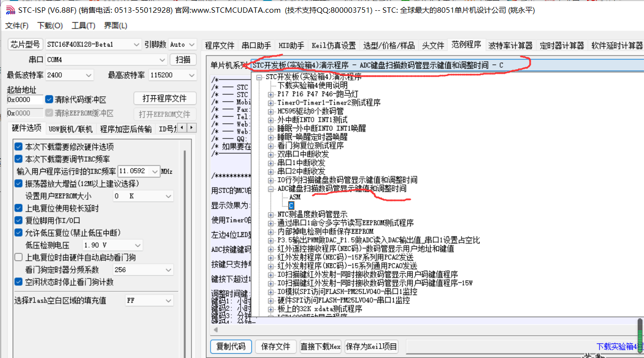Click the 打开程序文件 button

pos(165,99)
